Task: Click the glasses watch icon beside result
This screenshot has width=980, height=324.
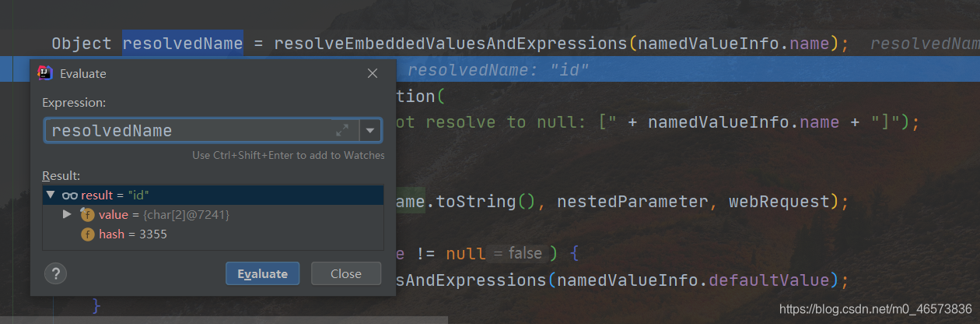Action: pos(70,195)
